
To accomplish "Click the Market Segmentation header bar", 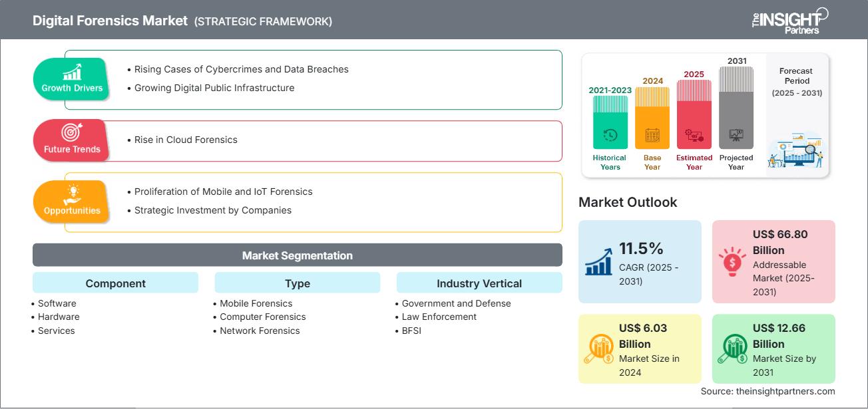I will pyautogui.click(x=298, y=255).
